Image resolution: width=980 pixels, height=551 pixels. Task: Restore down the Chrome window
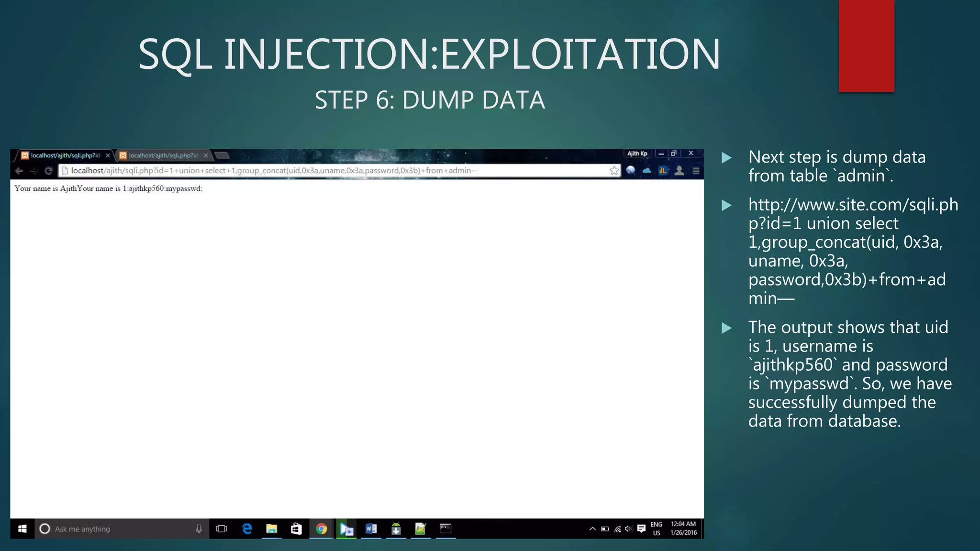click(x=674, y=154)
